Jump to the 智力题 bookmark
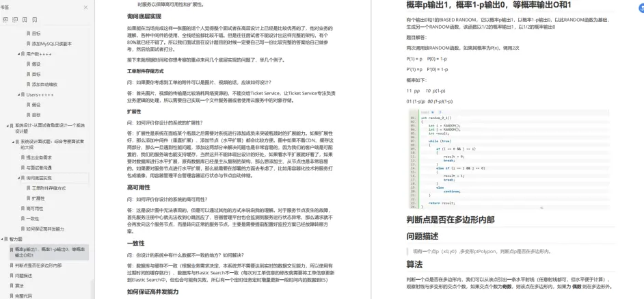The image size is (644, 299). [x=16, y=239]
